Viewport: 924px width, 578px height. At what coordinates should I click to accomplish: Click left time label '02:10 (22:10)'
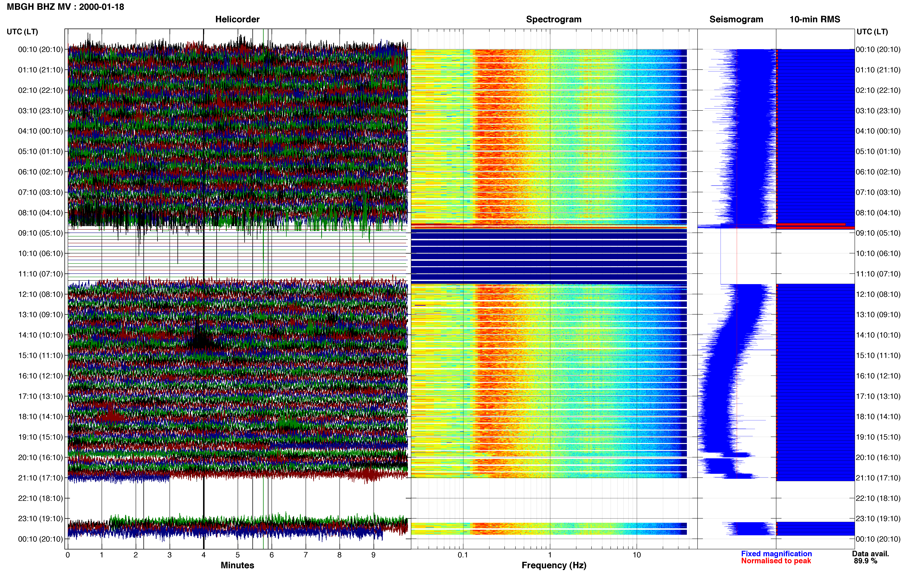pyautogui.click(x=41, y=90)
